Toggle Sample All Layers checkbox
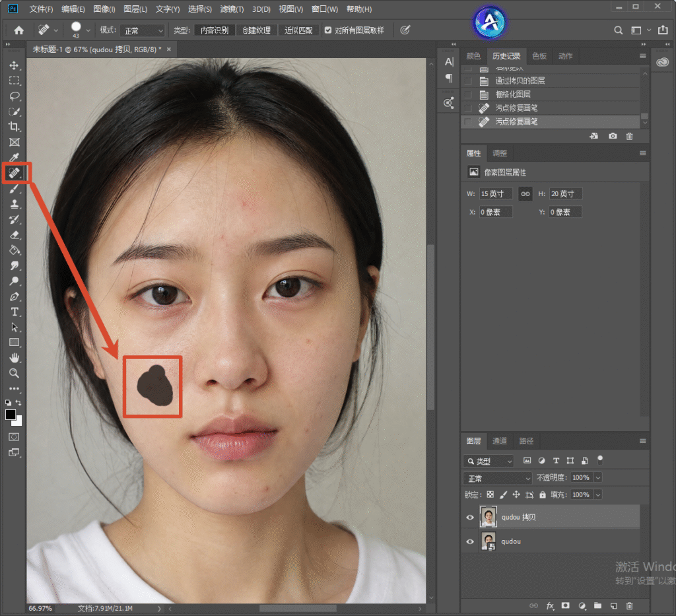The image size is (676, 616). [328, 30]
